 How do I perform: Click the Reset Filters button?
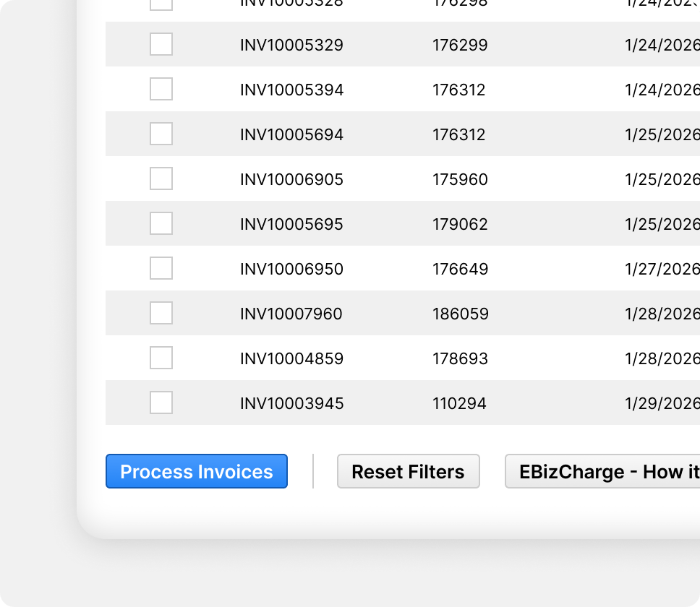coord(408,472)
